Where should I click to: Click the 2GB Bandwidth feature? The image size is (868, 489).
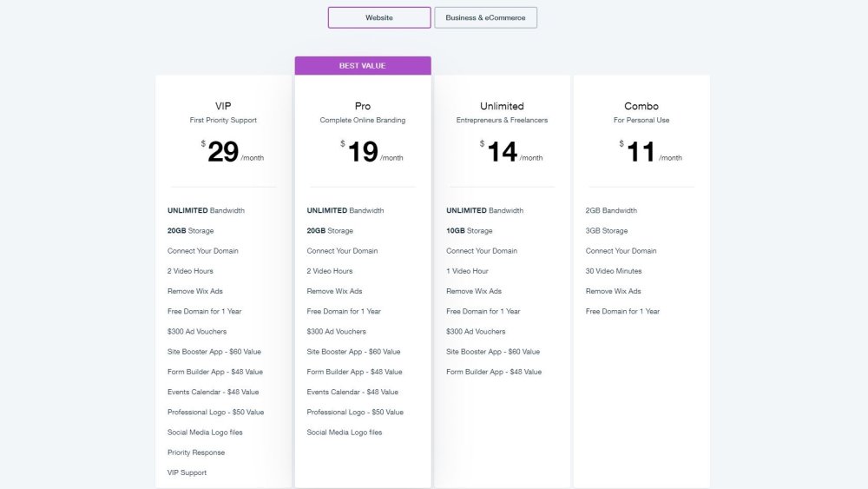(x=611, y=210)
